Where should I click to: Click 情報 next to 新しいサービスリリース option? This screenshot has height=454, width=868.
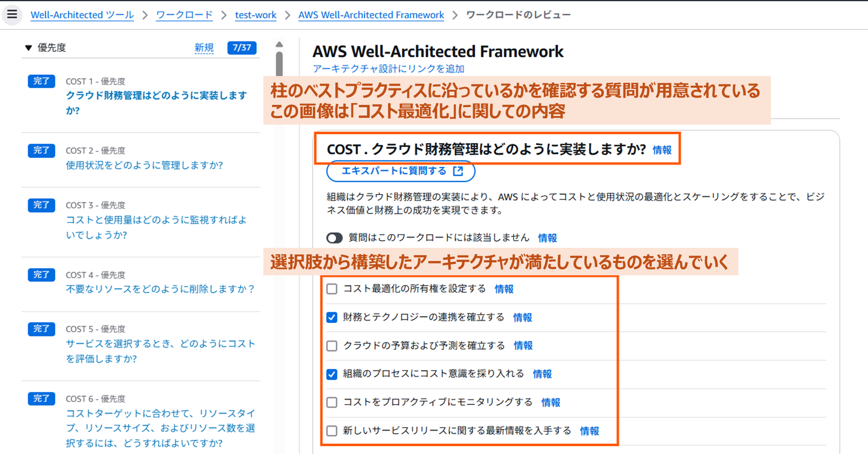point(590,431)
